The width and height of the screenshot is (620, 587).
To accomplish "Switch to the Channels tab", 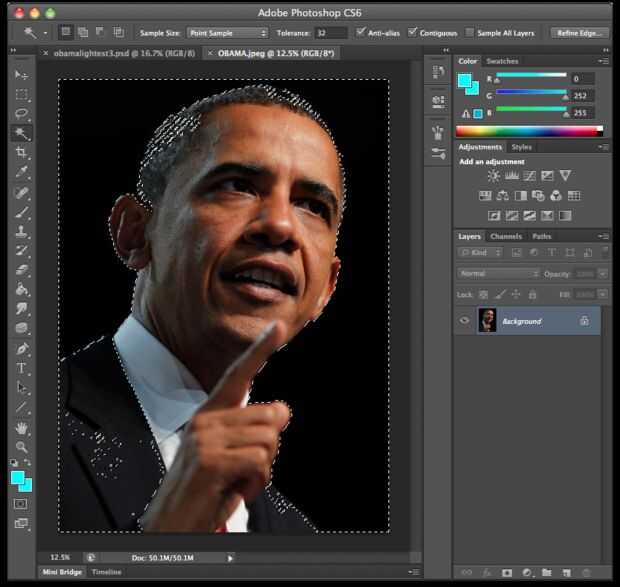I will 506,236.
